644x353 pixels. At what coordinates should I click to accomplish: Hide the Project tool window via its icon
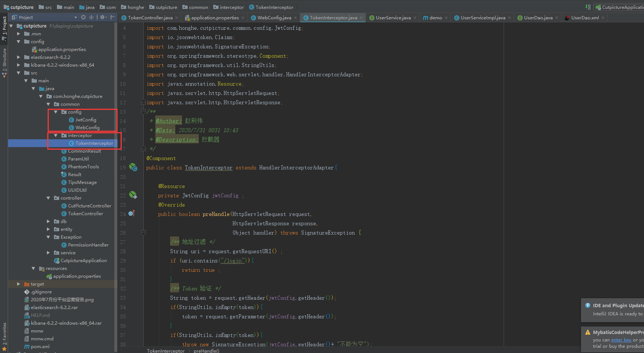112,17
